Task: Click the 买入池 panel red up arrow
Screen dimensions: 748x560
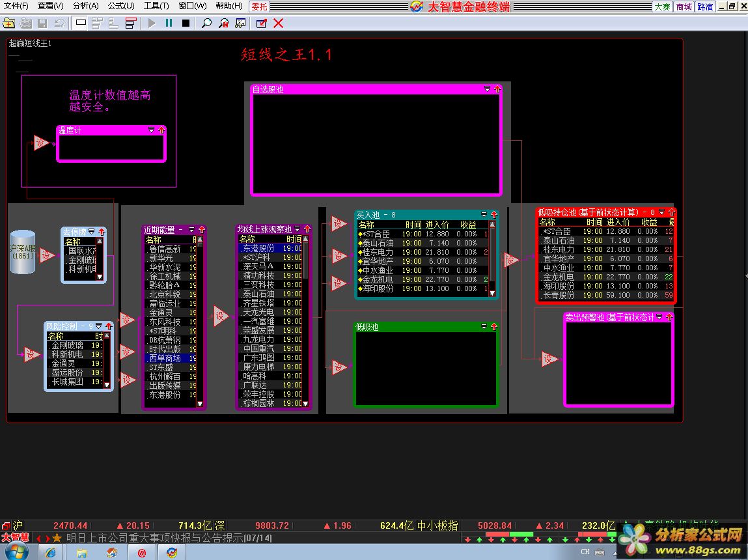Action: click(493, 215)
